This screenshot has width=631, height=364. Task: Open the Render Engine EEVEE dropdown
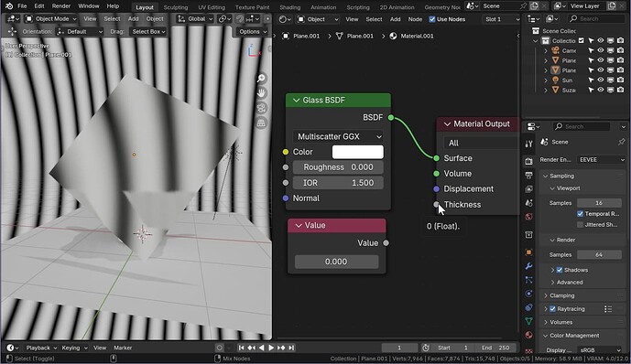[602, 160]
